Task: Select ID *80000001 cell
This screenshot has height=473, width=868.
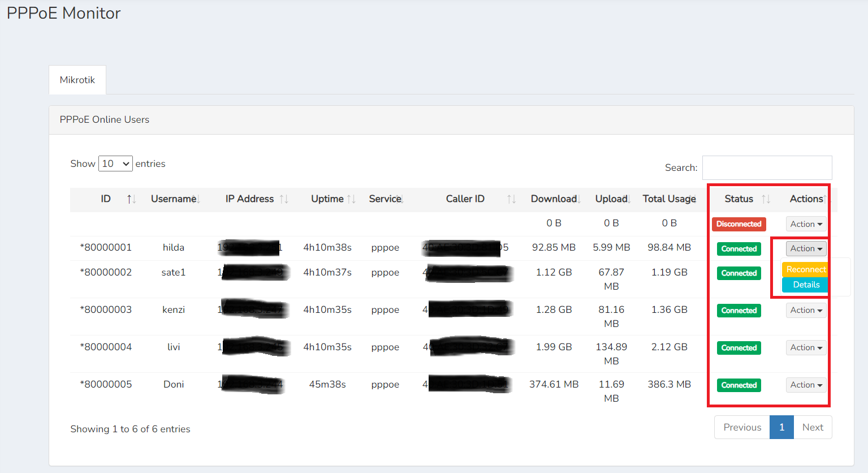Action: (x=106, y=247)
